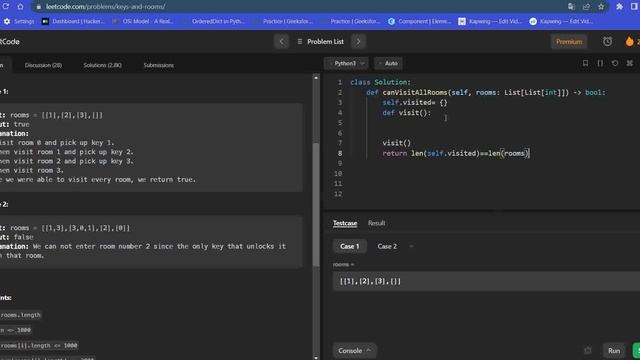The width and height of the screenshot is (640, 360).
Task: Open the Problem List
Action: [321, 42]
